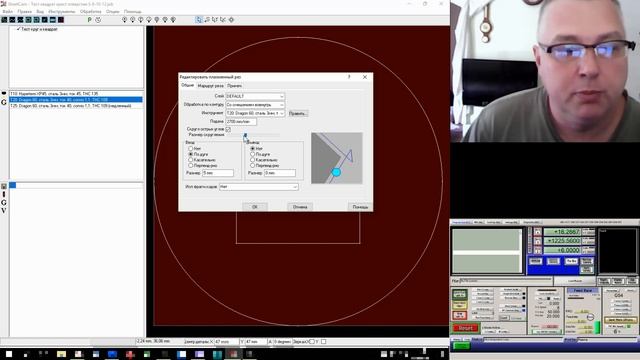
Task: Toggle the rounded sharp corners checkbox
Action: [x=228, y=129]
